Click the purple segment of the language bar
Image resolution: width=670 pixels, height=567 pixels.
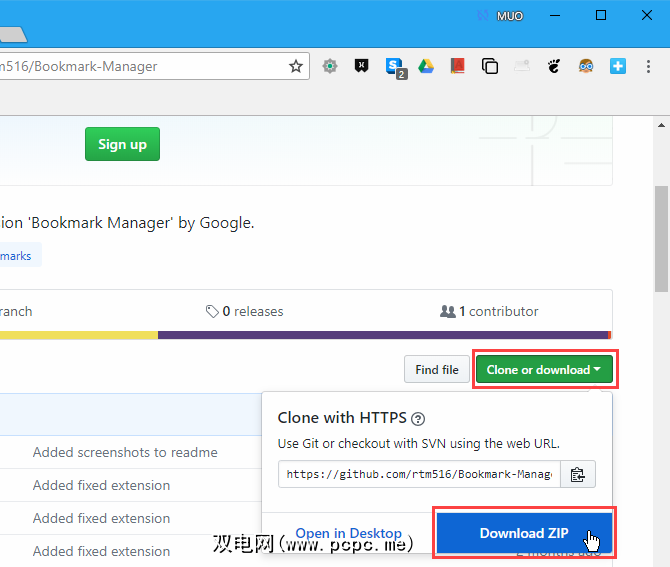point(383,335)
